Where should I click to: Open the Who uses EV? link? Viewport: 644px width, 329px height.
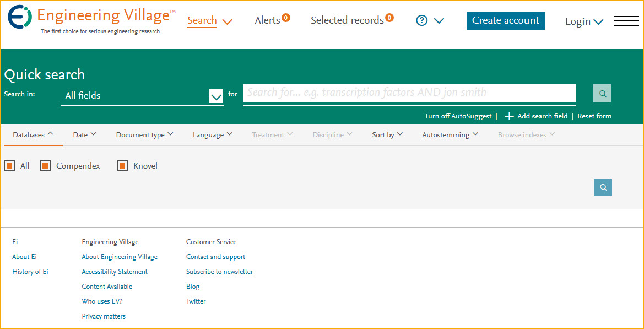[x=102, y=301]
